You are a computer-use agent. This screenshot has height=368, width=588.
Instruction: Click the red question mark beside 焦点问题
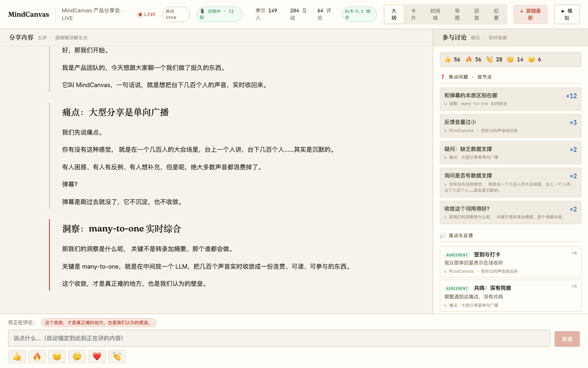click(442, 77)
